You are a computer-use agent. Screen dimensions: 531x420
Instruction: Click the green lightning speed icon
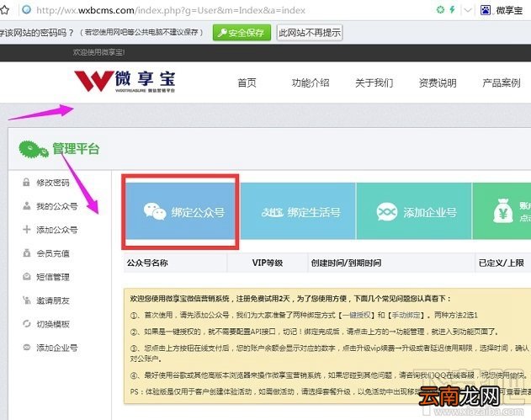452,10
